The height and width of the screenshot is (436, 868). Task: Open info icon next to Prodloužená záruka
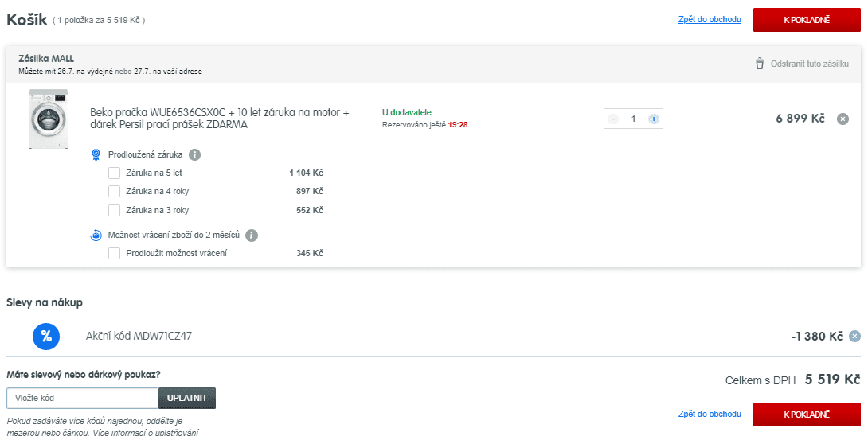point(195,155)
